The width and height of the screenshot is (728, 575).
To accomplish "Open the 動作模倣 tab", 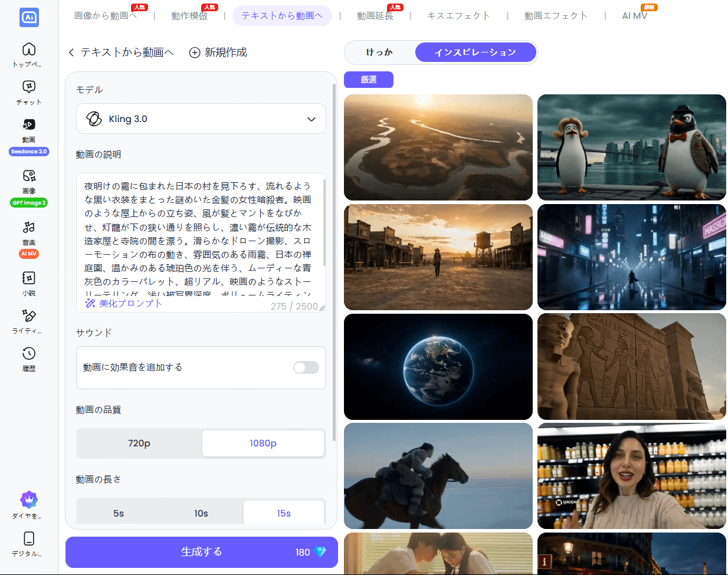I will pyautogui.click(x=190, y=16).
